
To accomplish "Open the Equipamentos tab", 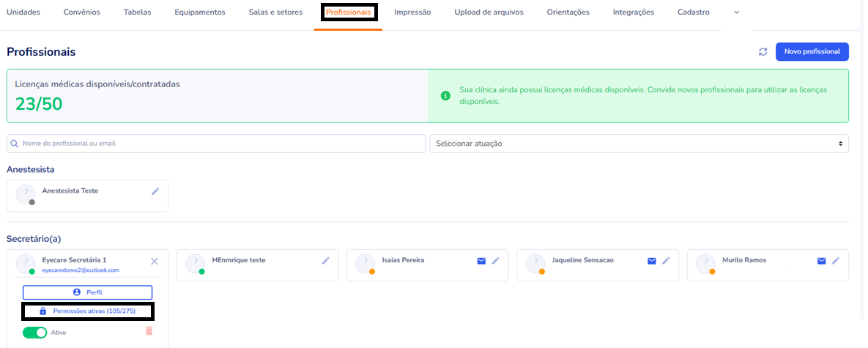I will [200, 12].
